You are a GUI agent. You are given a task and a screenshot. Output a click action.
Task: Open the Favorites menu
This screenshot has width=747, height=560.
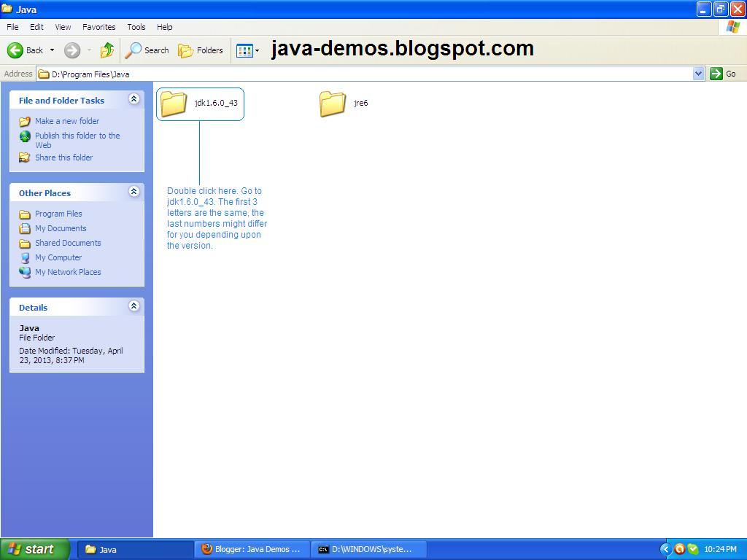98,27
